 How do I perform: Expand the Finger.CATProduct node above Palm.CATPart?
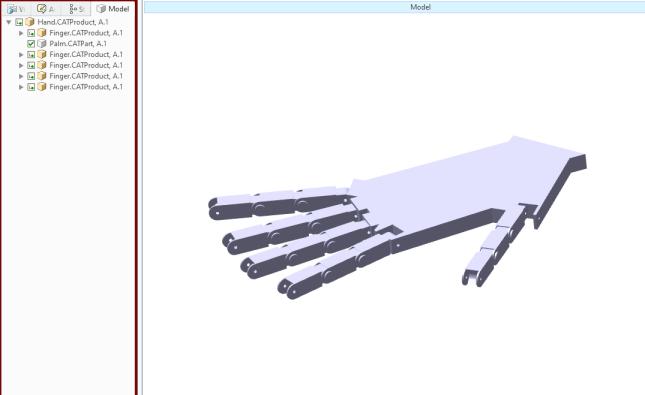click(21, 33)
